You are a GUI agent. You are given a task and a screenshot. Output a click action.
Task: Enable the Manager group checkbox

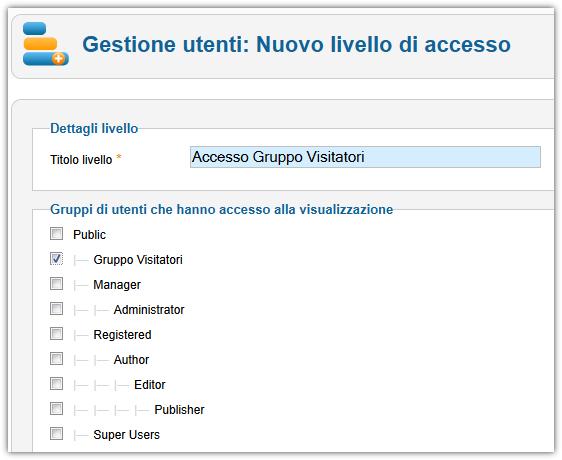point(56,284)
